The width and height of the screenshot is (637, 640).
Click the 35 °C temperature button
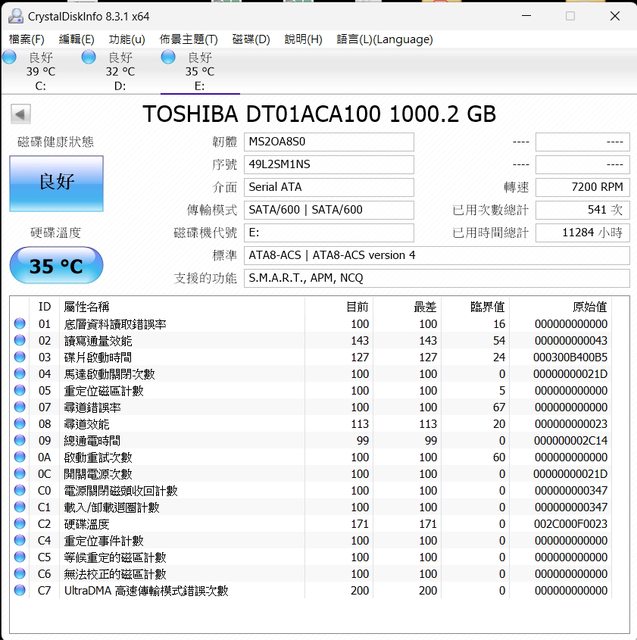pos(56,266)
